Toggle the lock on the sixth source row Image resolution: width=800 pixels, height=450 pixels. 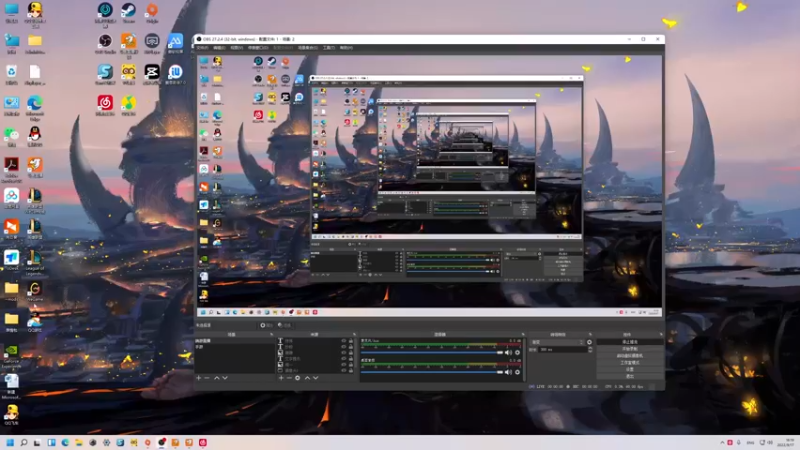pos(351,370)
